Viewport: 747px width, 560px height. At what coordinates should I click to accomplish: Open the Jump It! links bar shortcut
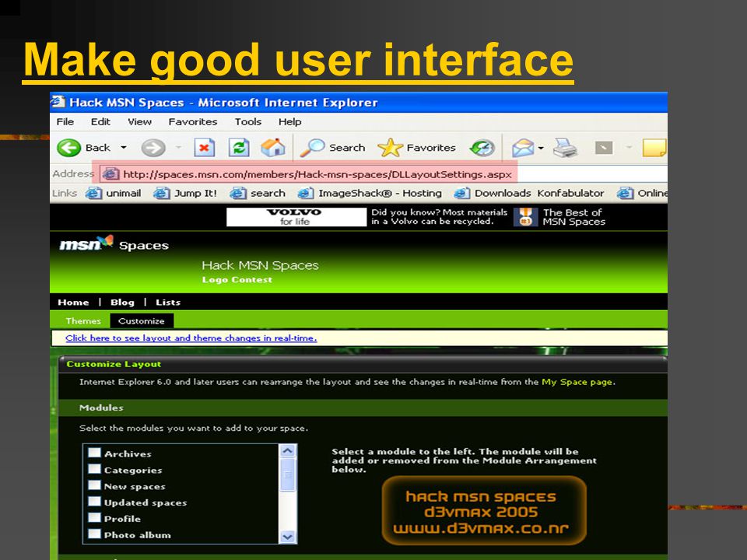186,194
